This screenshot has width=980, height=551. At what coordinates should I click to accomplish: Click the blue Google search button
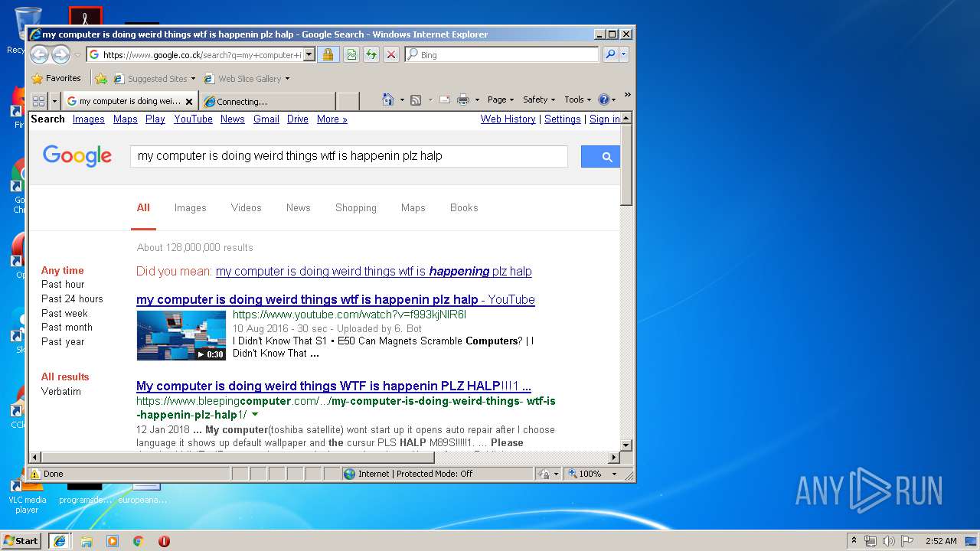[x=600, y=156]
